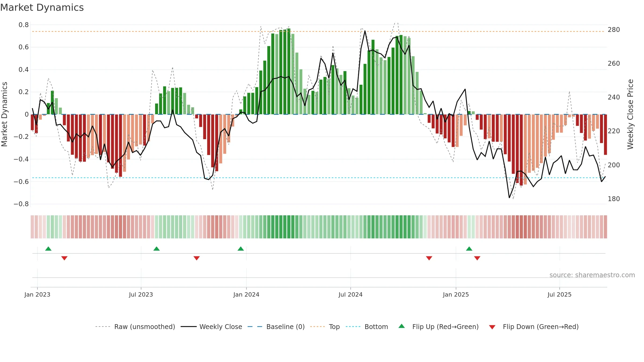Click the Weekly Close Price axis title
644x362 pixels.
click(x=630, y=114)
